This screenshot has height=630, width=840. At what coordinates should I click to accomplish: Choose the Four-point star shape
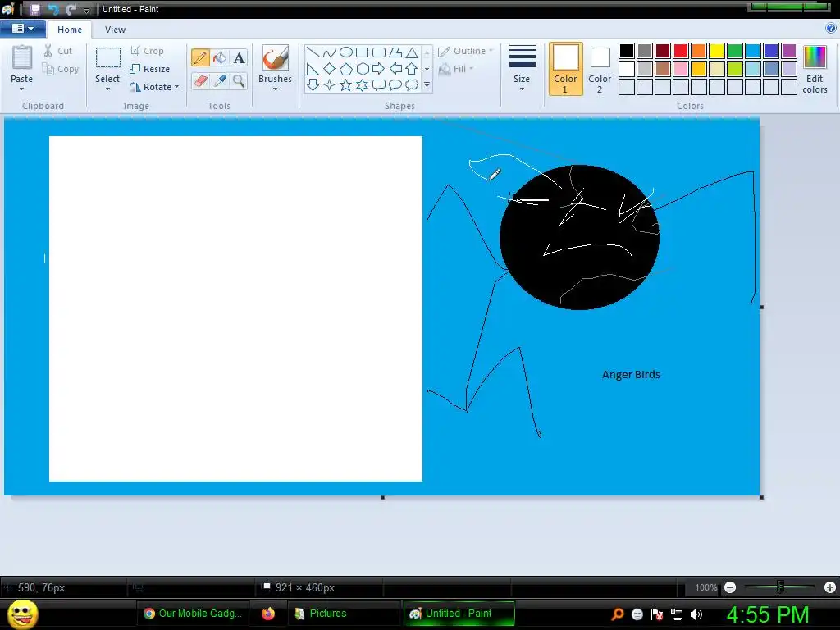pyautogui.click(x=330, y=84)
